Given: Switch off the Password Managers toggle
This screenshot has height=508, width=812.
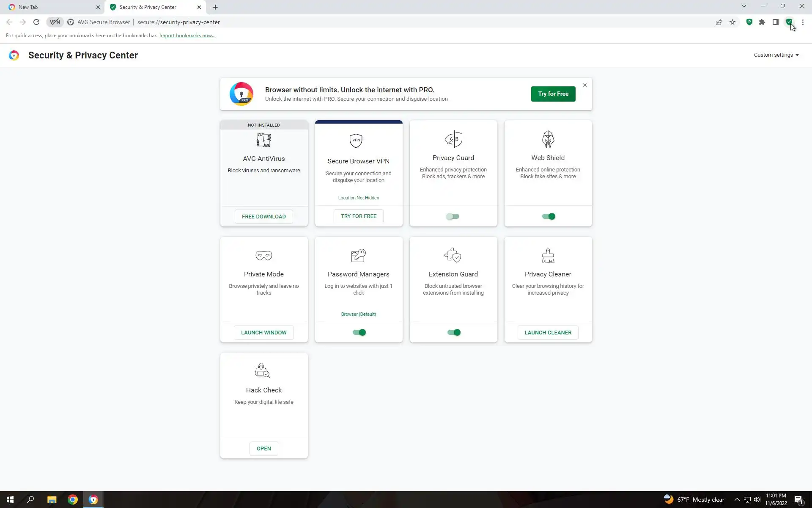Looking at the screenshot, I should point(359,332).
